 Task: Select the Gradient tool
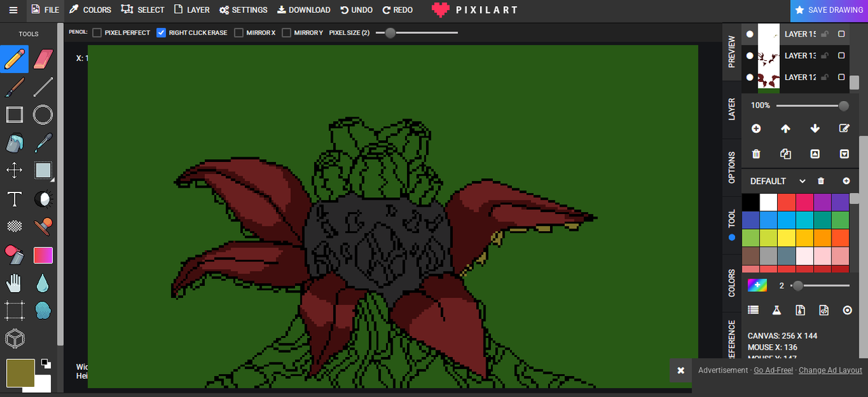click(43, 255)
